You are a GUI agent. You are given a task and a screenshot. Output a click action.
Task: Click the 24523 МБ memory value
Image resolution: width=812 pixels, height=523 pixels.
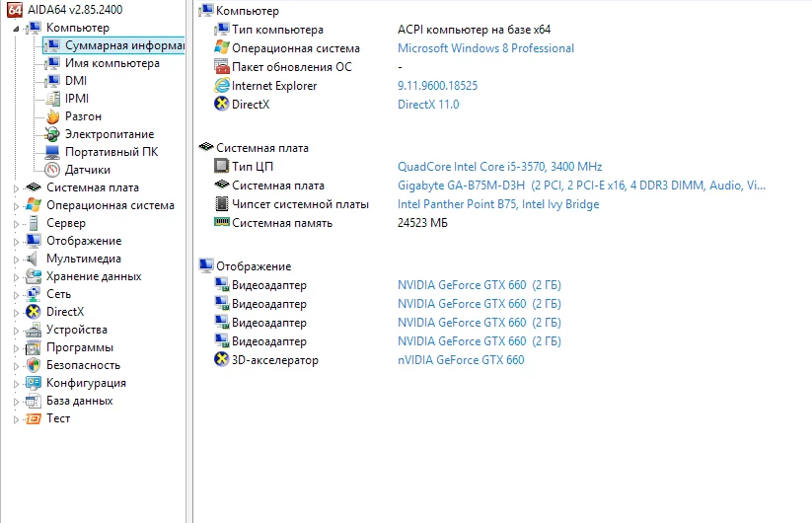(422, 223)
